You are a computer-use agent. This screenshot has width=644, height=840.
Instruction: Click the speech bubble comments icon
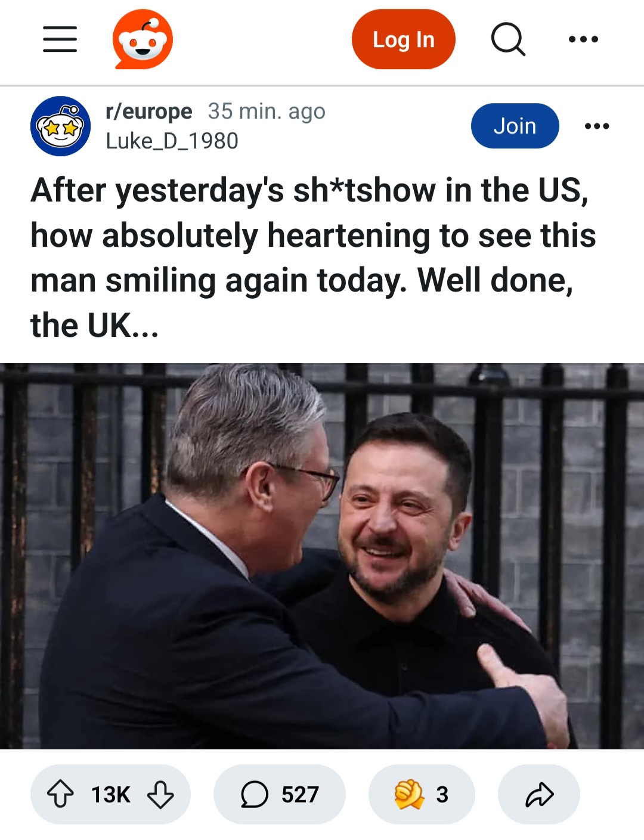point(255,794)
